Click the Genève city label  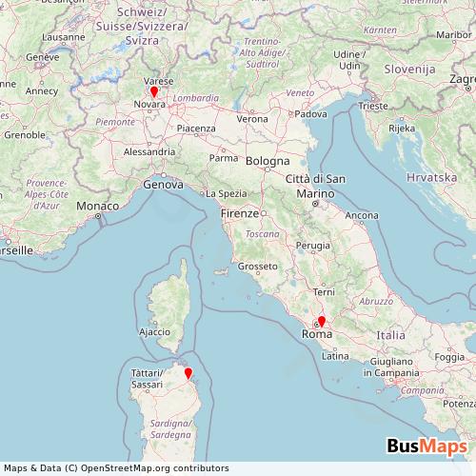43,57
